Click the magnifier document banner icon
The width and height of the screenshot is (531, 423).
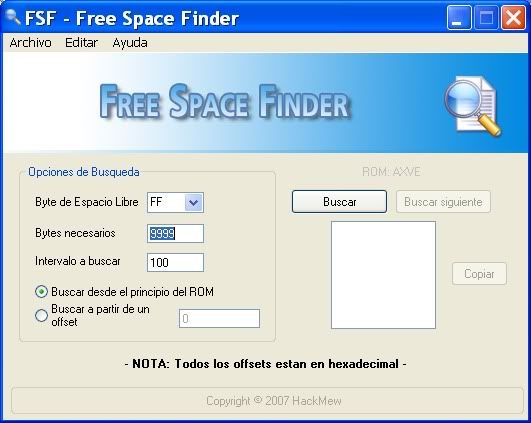point(473,106)
